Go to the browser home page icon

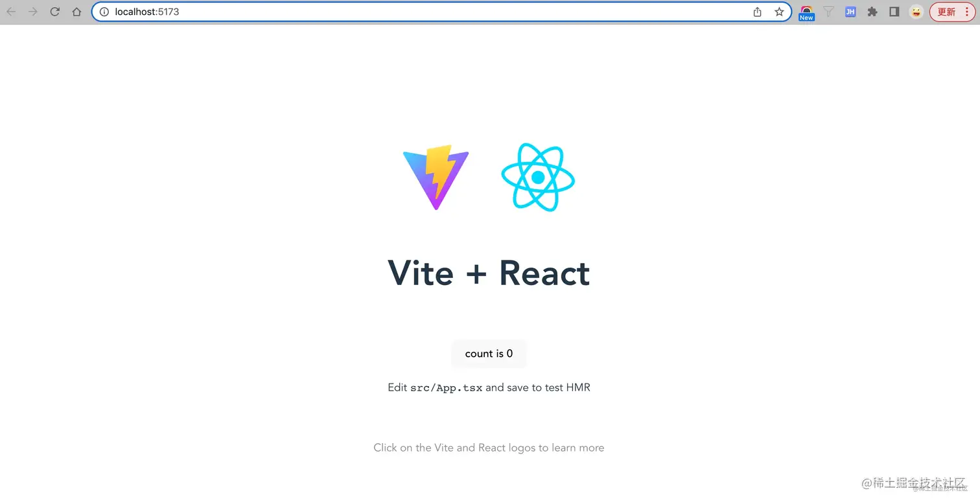[x=76, y=12]
